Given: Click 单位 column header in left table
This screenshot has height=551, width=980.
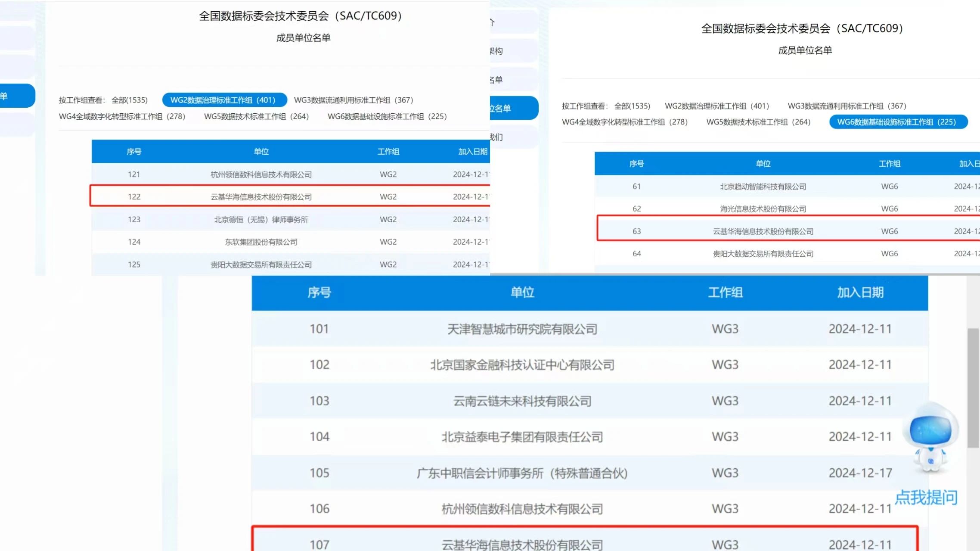Looking at the screenshot, I should 261,152.
